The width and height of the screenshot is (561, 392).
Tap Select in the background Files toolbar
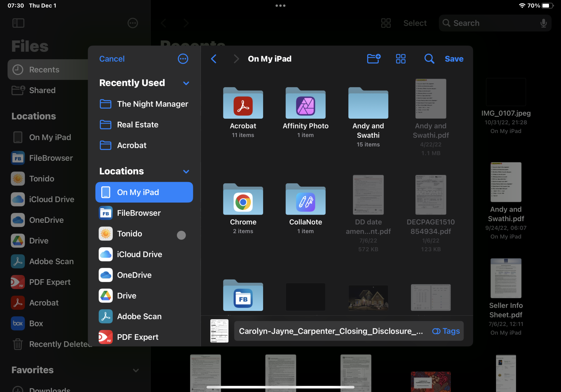415,23
